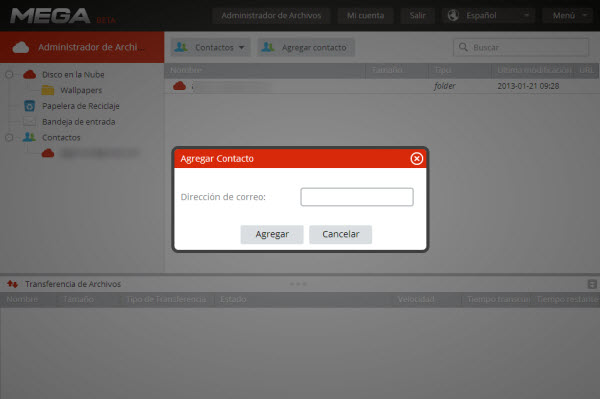Click the envelope inbox icon
This screenshot has height=399, width=600.
click(29, 122)
